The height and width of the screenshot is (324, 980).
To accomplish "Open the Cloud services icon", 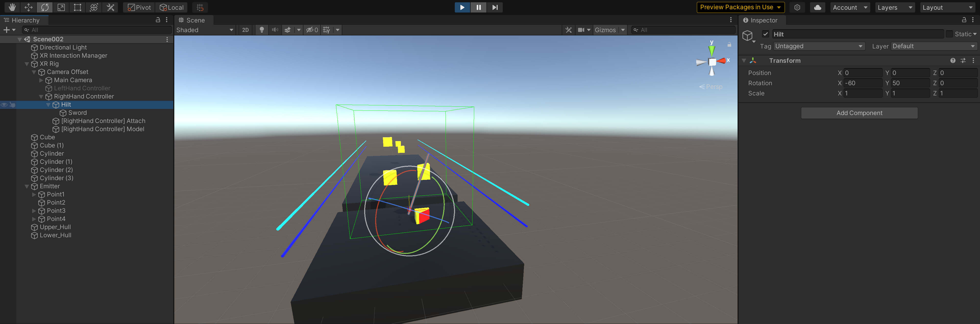I will coord(817,7).
